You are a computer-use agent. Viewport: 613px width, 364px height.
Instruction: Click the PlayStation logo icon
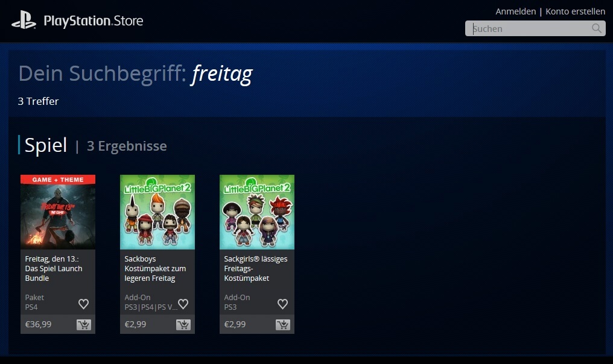[24, 20]
